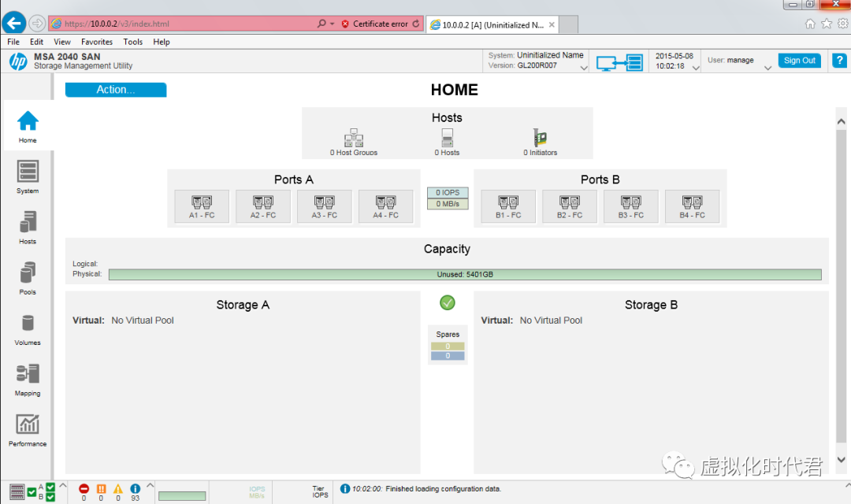Close the 10.0.0.2 browser tab
This screenshot has width=851, height=504.
coord(552,24)
